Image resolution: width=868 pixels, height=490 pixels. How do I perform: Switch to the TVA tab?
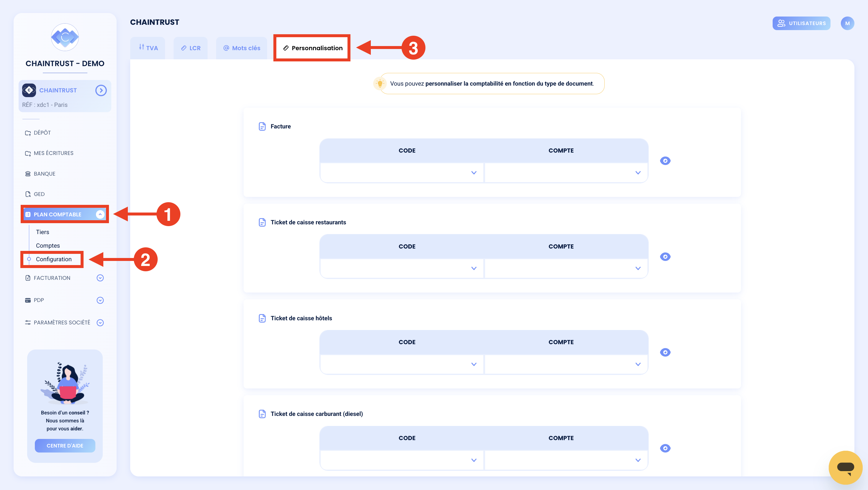tap(148, 48)
